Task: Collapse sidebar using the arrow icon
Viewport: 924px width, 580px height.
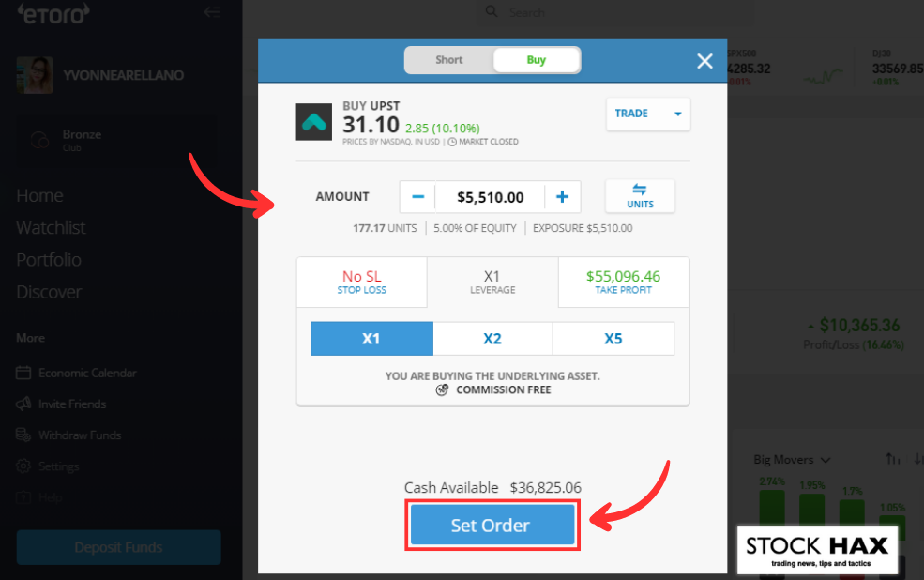Action: click(212, 12)
